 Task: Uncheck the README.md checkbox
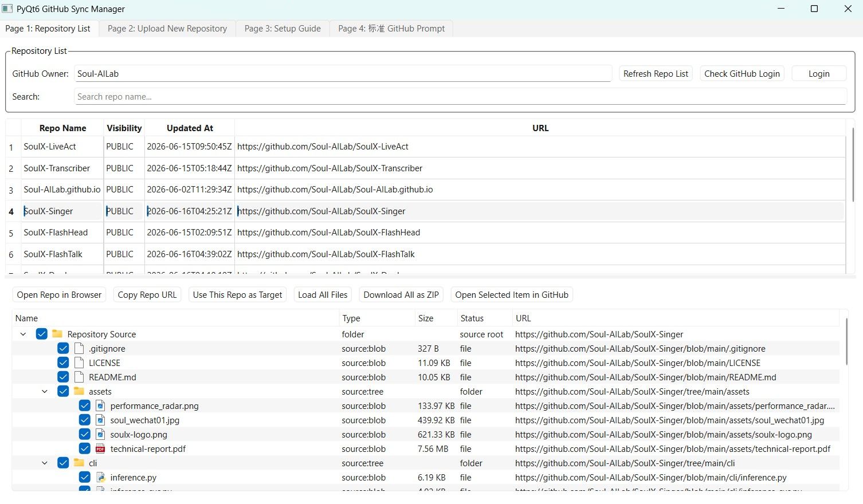[63, 377]
